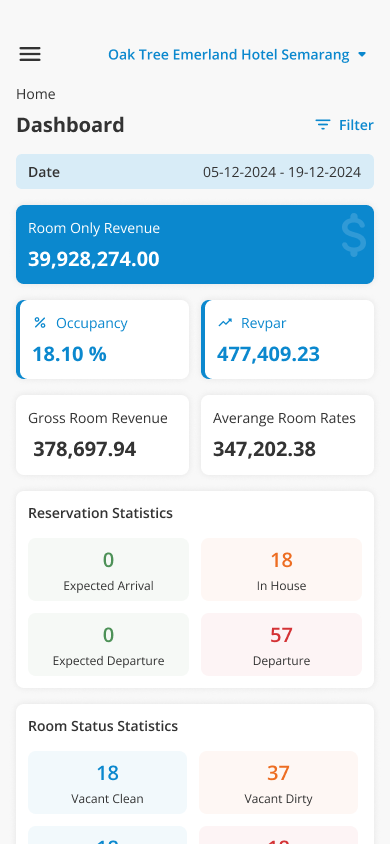Open the hamburger navigation menu
390x844 pixels.
30,54
